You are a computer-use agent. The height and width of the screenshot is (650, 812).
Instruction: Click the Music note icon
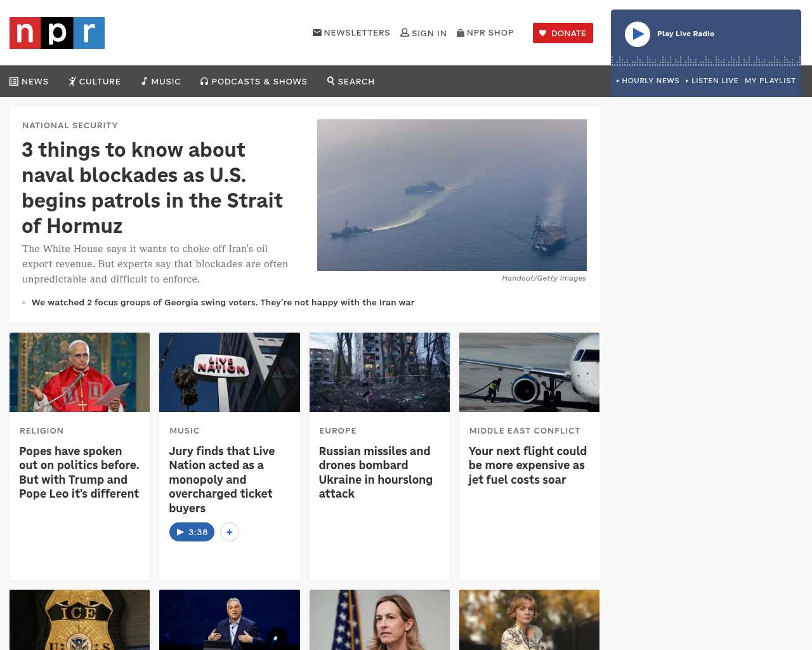click(x=144, y=81)
